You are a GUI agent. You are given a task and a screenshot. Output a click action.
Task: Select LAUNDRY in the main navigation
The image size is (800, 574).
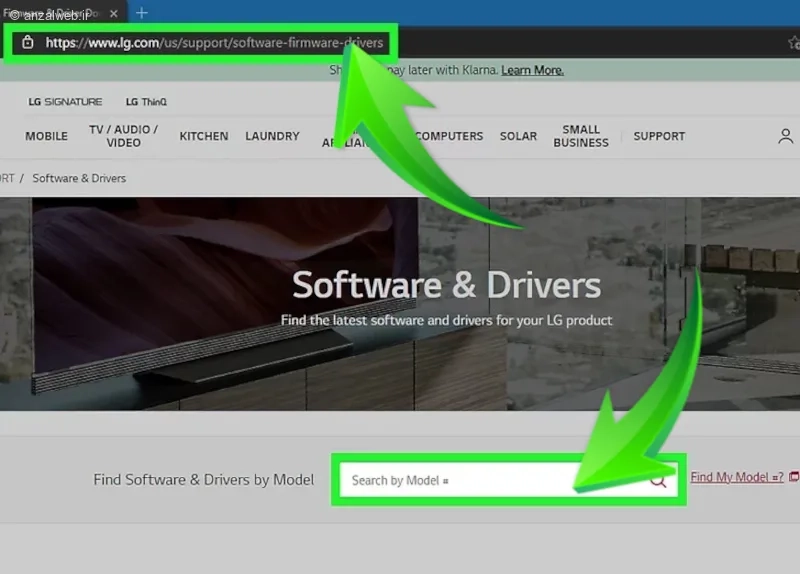(x=272, y=136)
